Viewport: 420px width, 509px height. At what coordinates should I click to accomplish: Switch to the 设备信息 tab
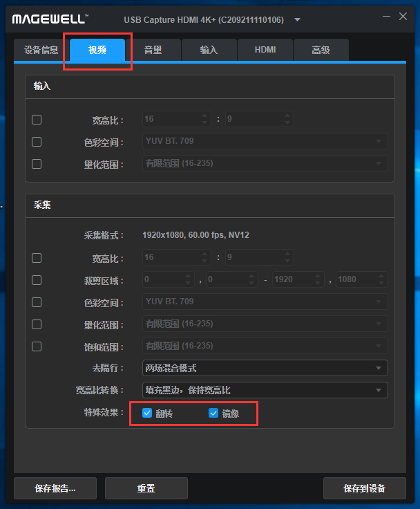click(x=41, y=50)
